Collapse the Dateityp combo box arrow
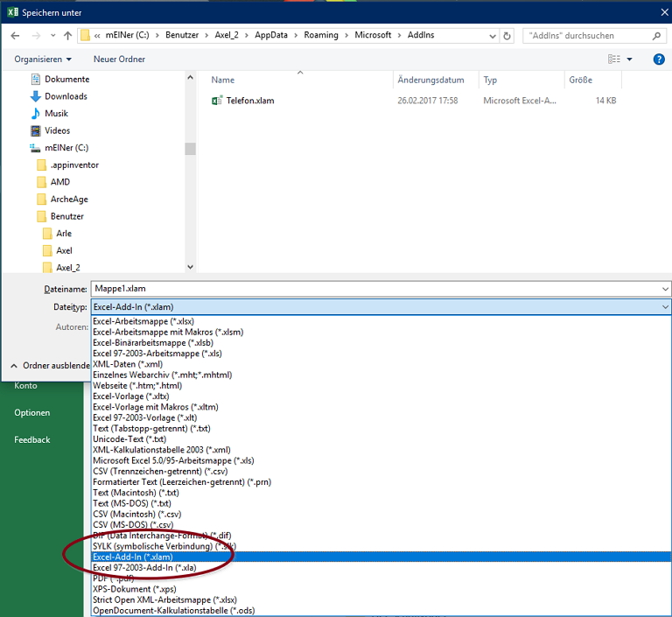The height and width of the screenshot is (617, 672). 665,307
